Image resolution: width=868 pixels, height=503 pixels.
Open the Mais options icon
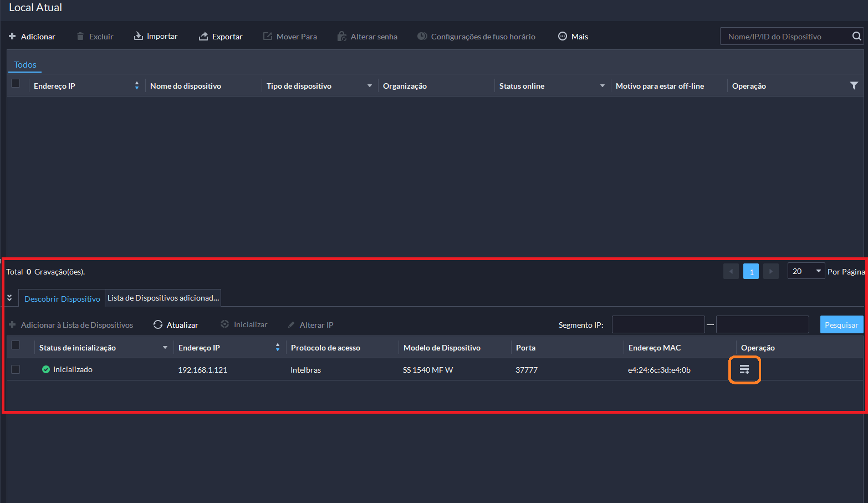click(x=563, y=36)
